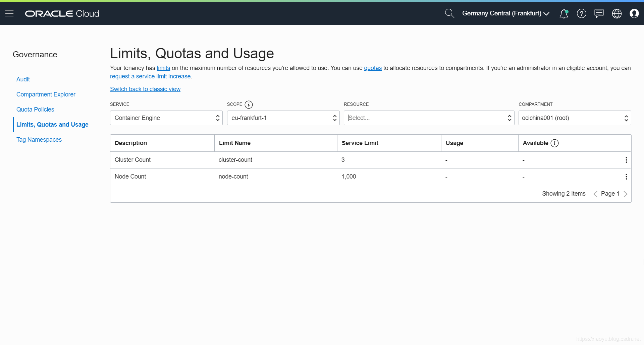Screen dimensions: 644x345
Task: Click the 'Page 1' indicator
Action: (x=610, y=194)
